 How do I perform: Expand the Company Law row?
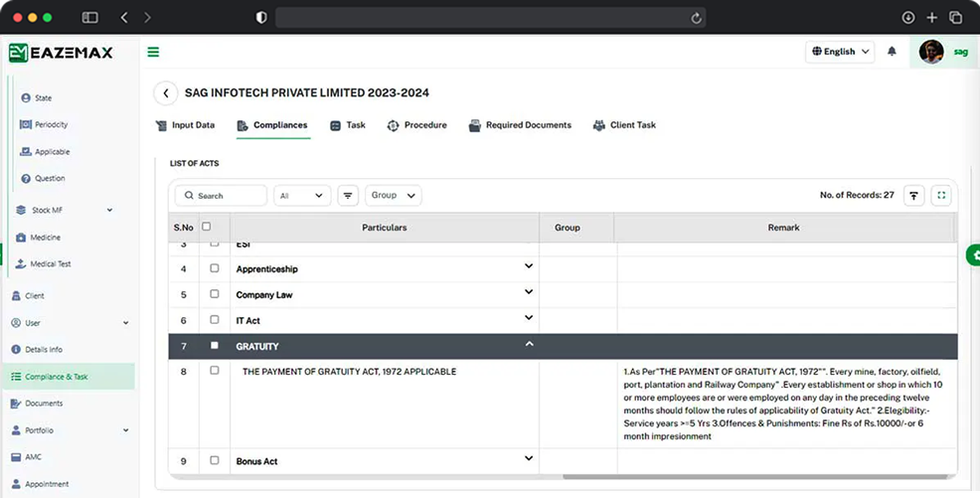pyautogui.click(x=529, y=292)
